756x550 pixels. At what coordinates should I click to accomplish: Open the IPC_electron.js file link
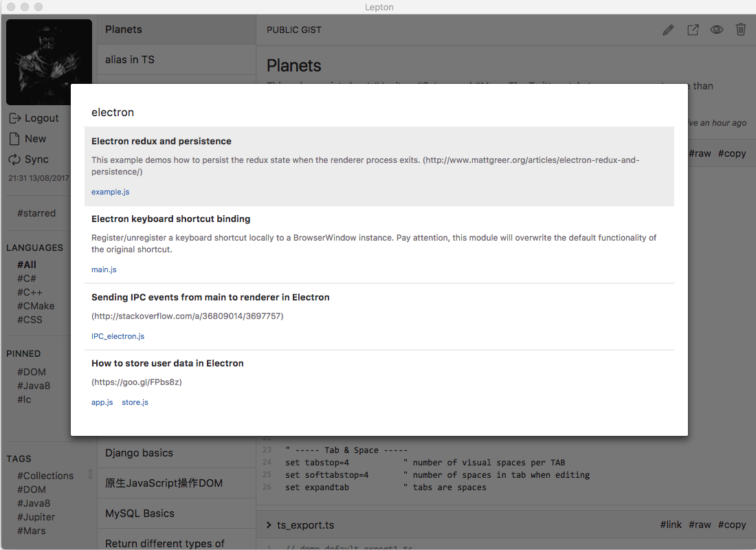coord(118,336)
